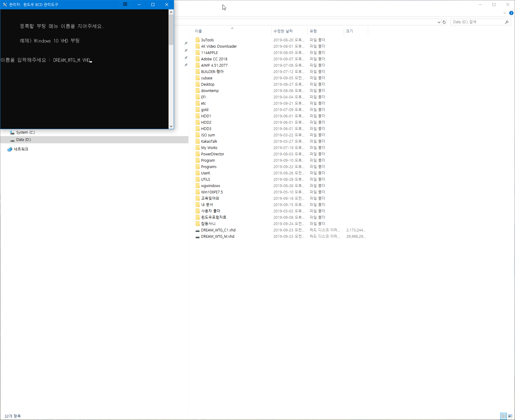Click the refresh button next to address bar

pos(444,22)
